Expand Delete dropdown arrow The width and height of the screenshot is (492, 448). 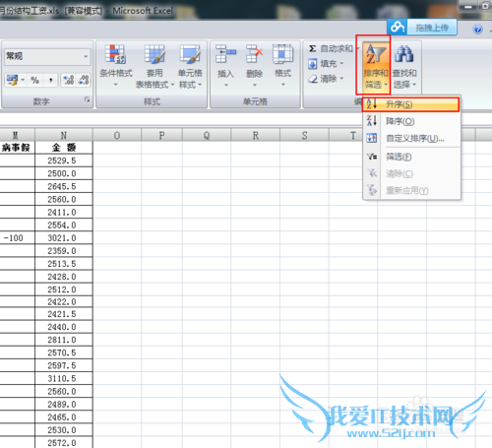pyautogui.click(x=255, y=85)
